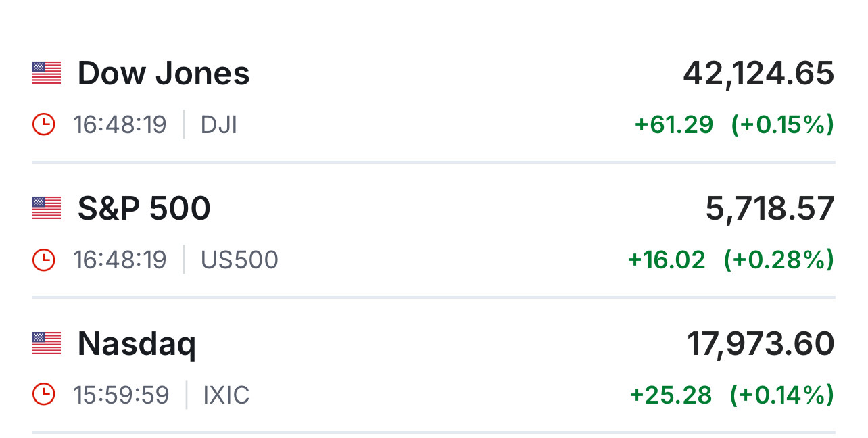Viewport: 868px width, 438px height.
Task: Click the S&P 500 price 5,718.57
Action: coord(770,208)
